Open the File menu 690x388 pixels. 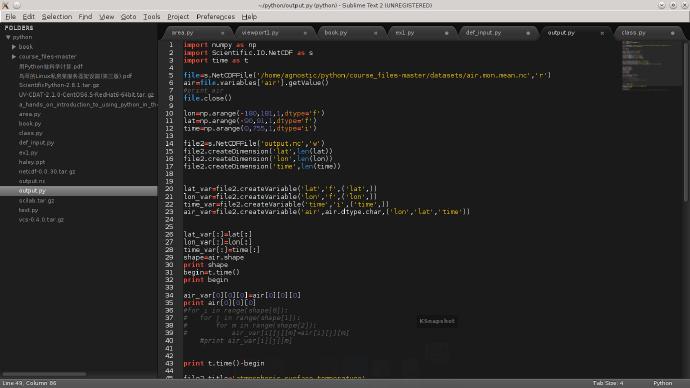(11, 17)
